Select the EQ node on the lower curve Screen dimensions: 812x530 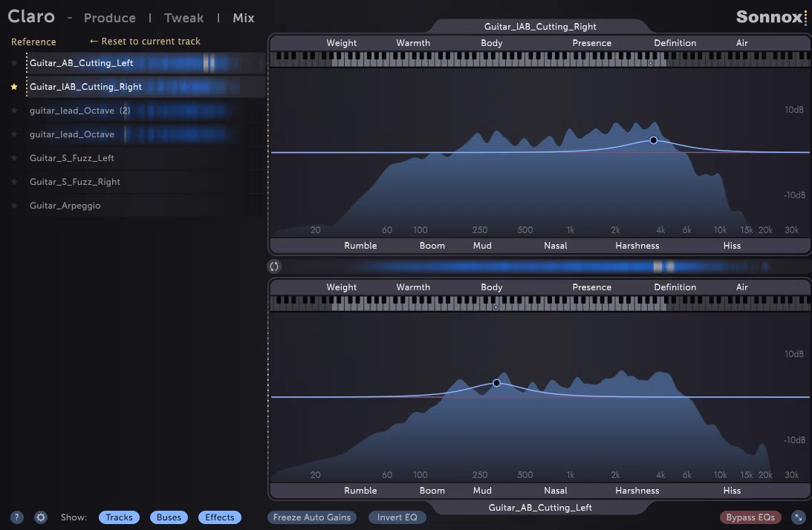496,383
